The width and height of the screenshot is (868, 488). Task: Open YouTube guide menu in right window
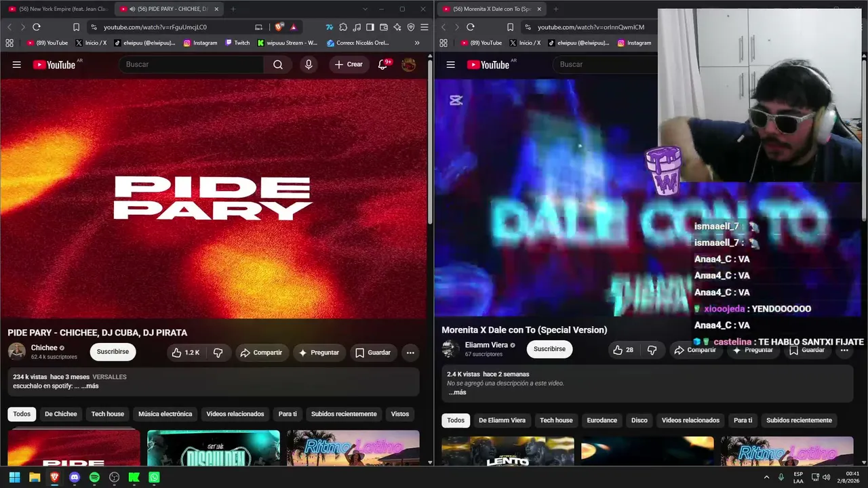click(451, 64)
